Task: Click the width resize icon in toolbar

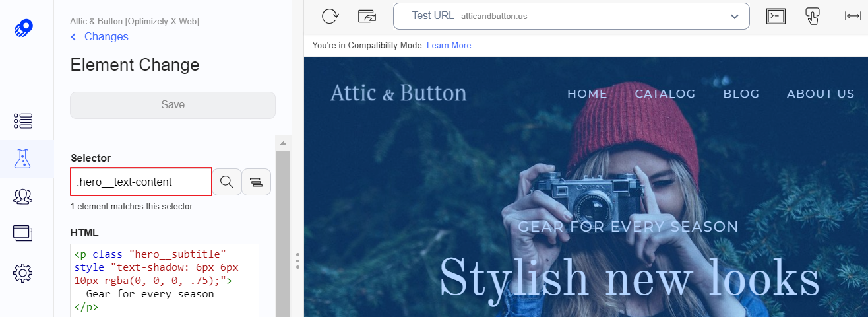Action: tap(853, 17)
